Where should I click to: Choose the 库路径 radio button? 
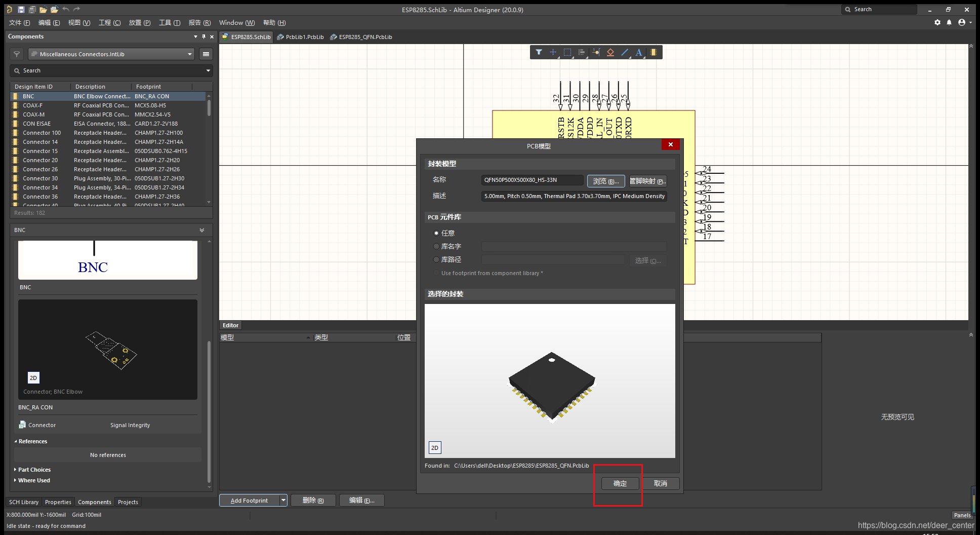point(436,259)
